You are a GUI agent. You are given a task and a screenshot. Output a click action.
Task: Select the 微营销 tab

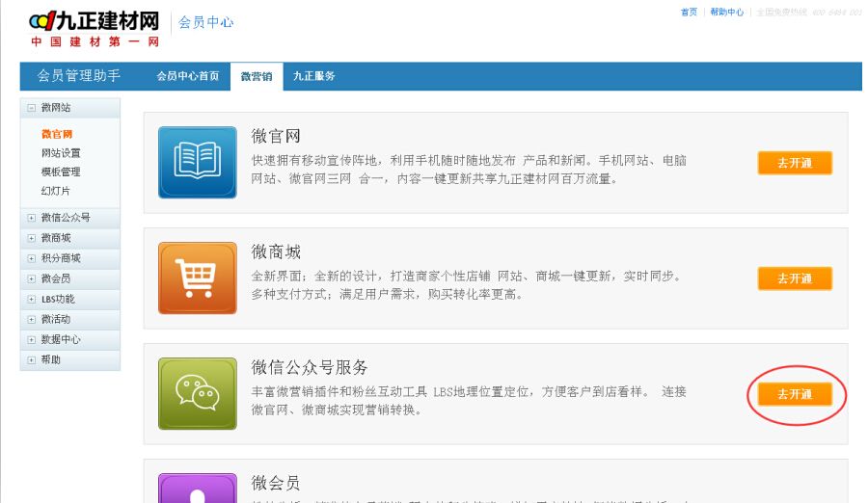pos(257,76)
